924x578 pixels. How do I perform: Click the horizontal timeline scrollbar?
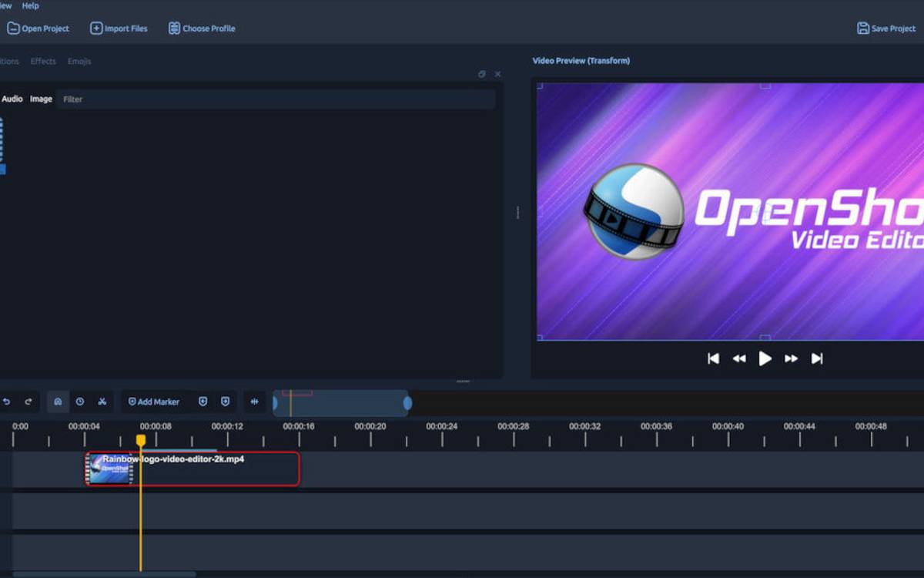click(x=104, y=574)
